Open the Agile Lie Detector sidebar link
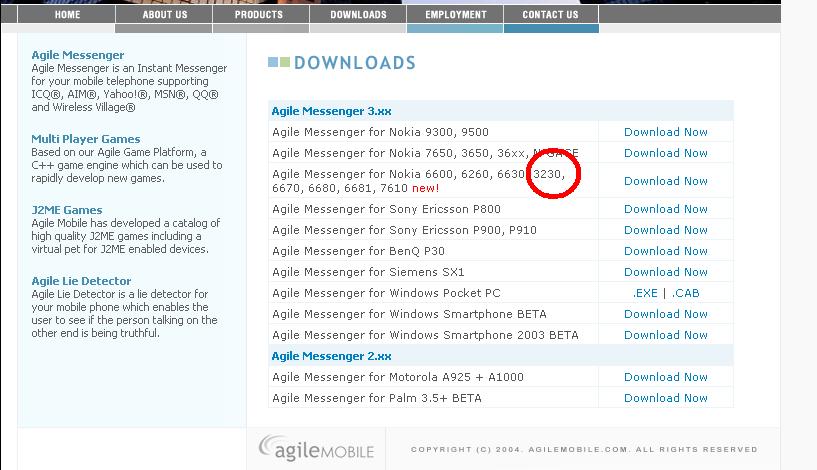Viewport: 817px width, 470px height. pyautogui.click(x=81, y=281)
